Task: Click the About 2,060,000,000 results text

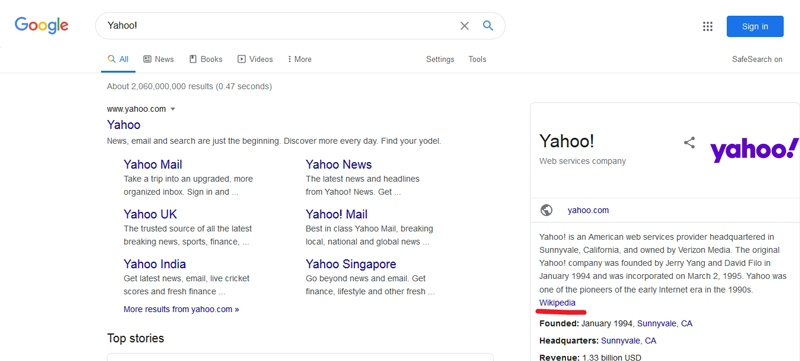Action: 189,87
